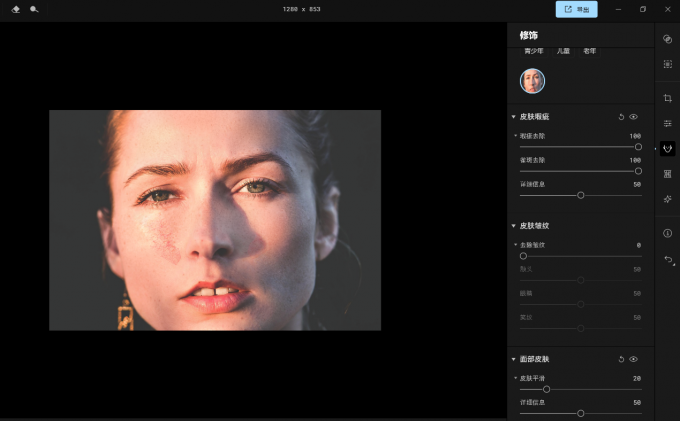Collapse the 皮肤瑕疵 section

click(513, 117)
